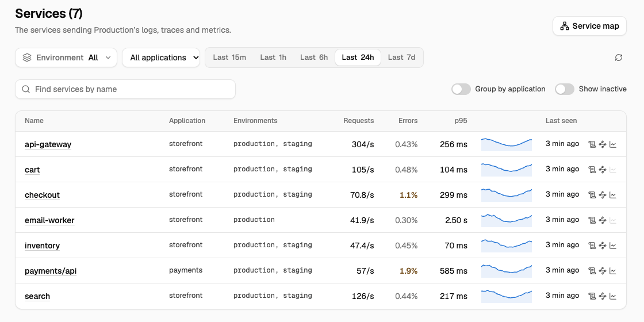Screen dimensions: 644x322
Task: Open logs icon for cart row
Action: click(x=592, y=169)
